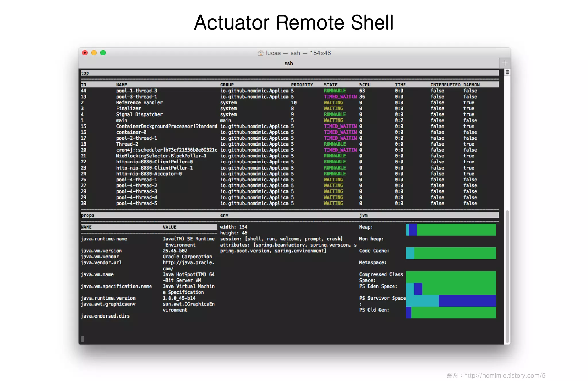Click property 'java.awt.graphicsenv'
The image size is (588, 381).
click(x=108, y=304)
